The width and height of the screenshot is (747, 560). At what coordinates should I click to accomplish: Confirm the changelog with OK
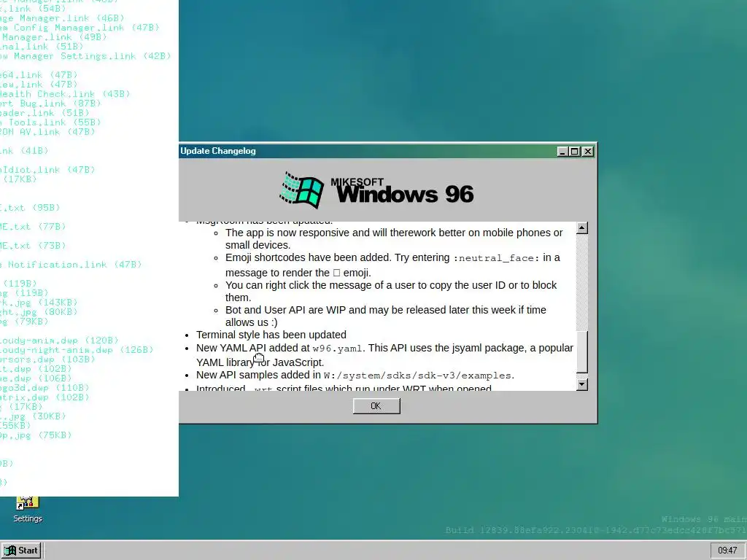(376, 406)
